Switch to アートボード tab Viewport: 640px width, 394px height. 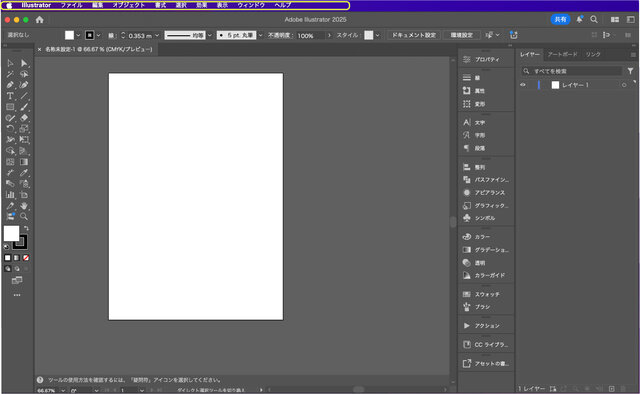tap(562, 54)
